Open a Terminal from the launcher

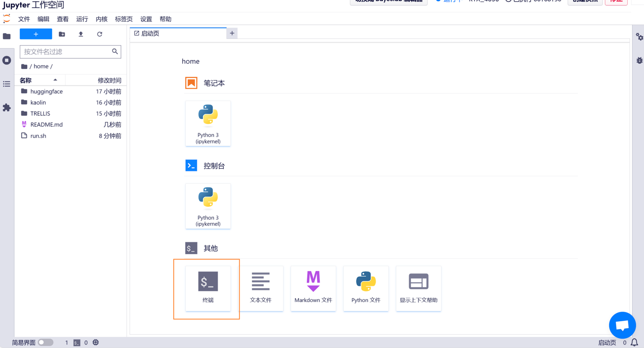(208, 288)
